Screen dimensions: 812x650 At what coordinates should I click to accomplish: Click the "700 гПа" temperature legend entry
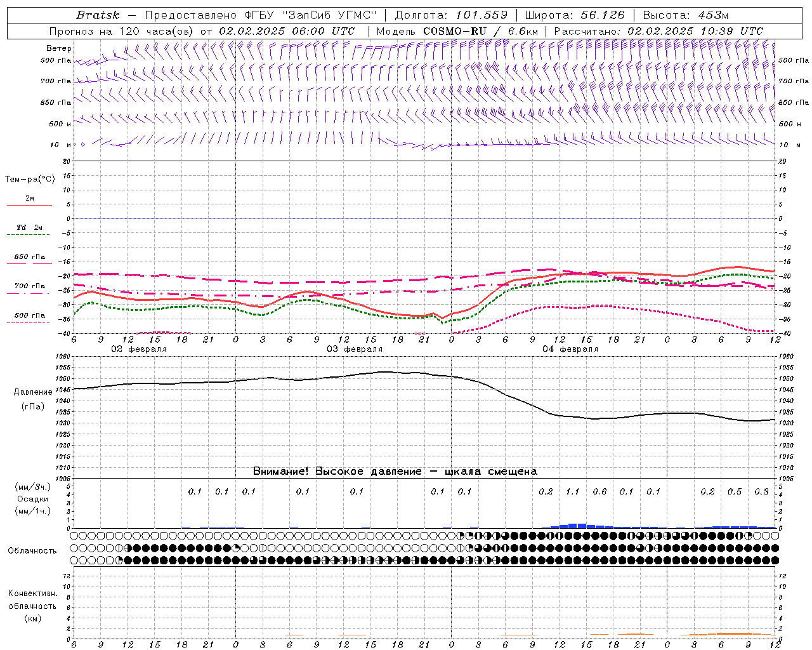click(29, 286)
